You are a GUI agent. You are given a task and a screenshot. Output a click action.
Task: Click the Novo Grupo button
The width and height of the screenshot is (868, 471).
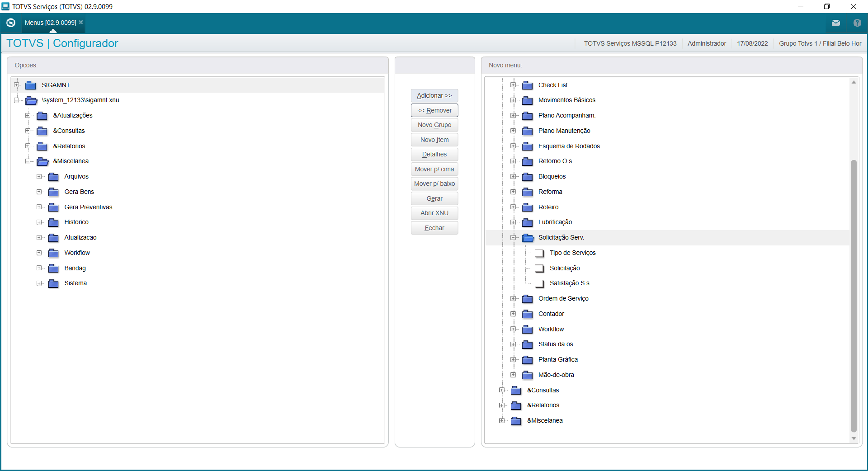(x=434, y=125)
